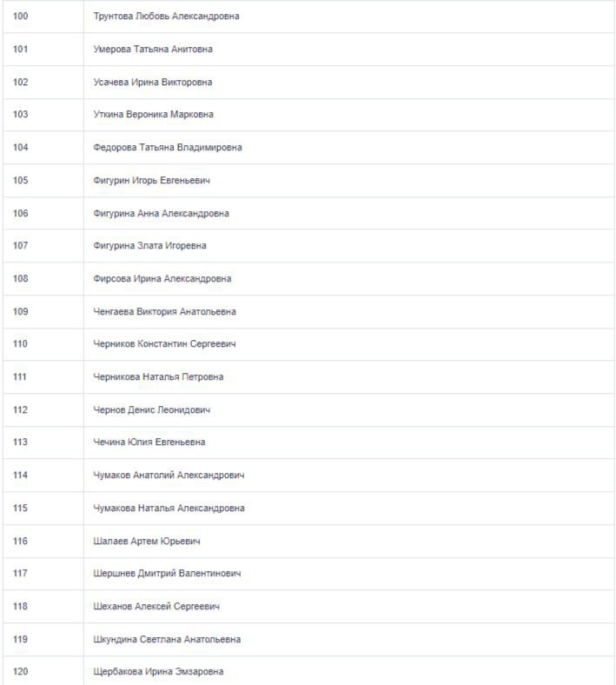
Task: Select the name Шалаев Артем Юрьевич
Action: point(147,542)
